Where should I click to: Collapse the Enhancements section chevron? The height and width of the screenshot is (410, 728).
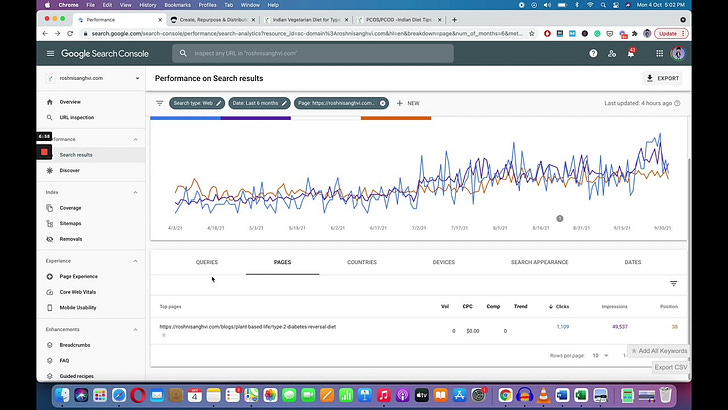(x=136, y=329)
